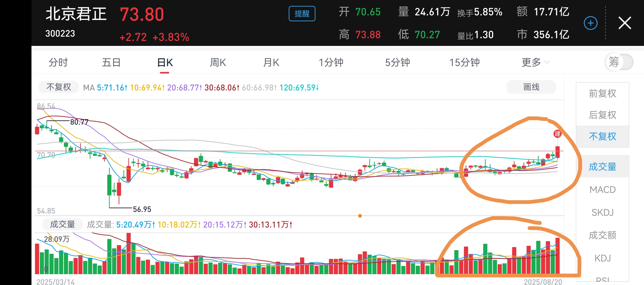Open the 提醒 alert button
Image resolution: width=644 pixels, height=285 pixels.
pyautogui.click(x=302, y=14)
